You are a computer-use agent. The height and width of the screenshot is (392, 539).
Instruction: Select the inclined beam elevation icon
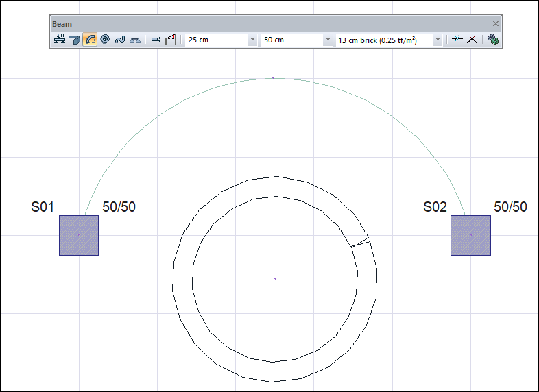click(171, 40)
